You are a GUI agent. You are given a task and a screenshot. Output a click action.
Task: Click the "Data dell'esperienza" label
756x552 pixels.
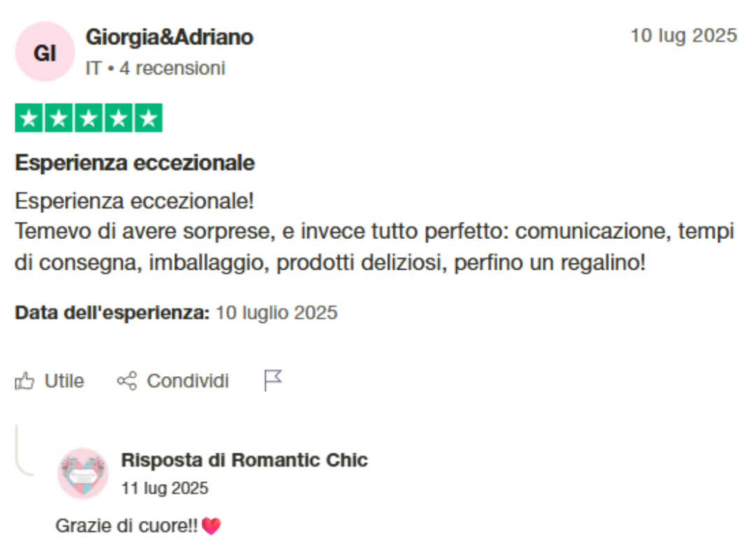[112, 312]
